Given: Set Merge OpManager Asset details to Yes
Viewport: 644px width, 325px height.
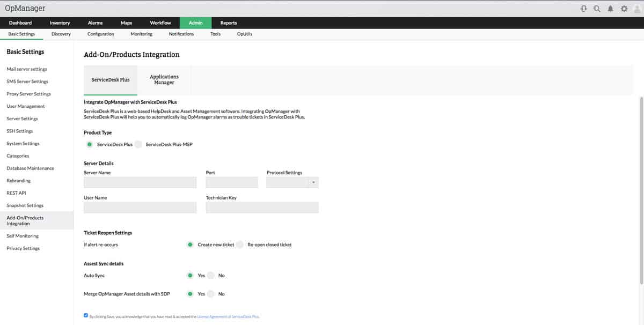Looking at the screenshot, I should [x=190, y=294].
